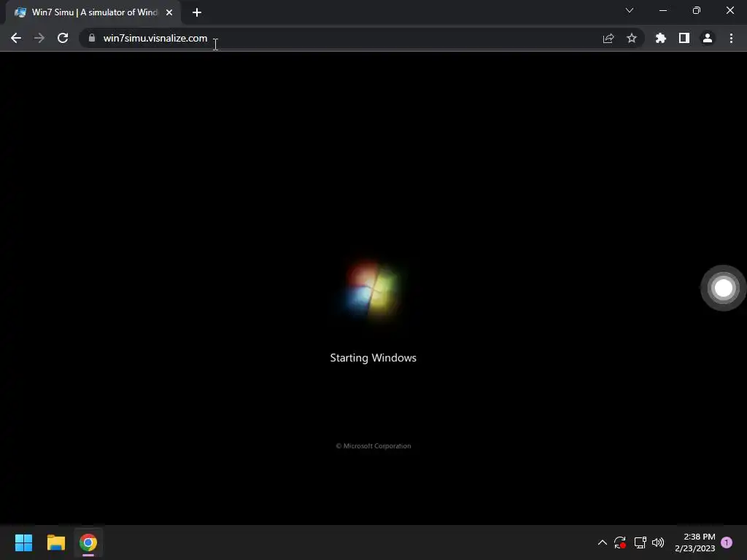Open File Explorer from the taskbar
The image size is (747, 560).
55,542
